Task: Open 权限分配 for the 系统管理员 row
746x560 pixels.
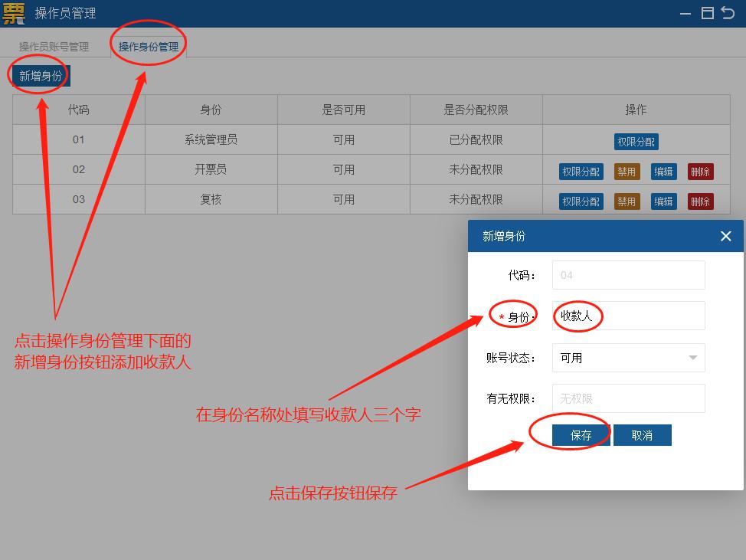Action: coord(636,141)
